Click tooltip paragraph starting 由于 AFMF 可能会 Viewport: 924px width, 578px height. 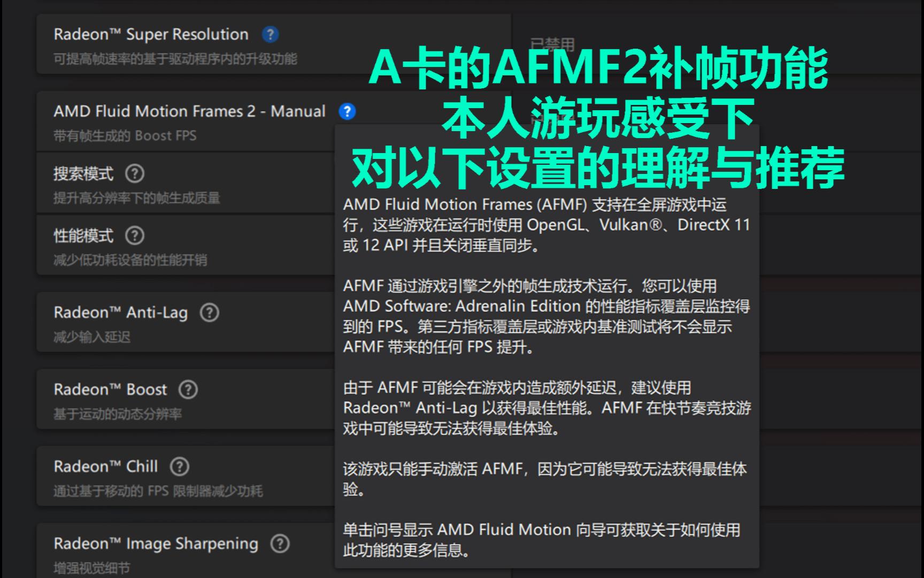546,408
